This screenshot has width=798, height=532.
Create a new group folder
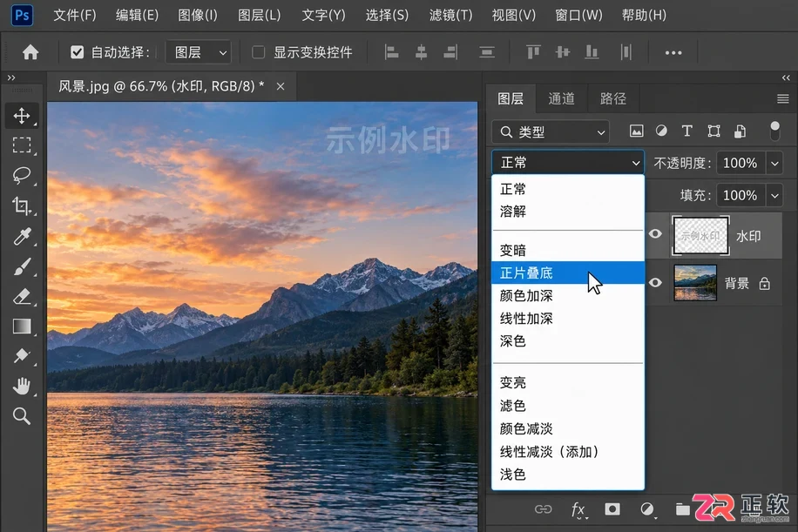coord(682,509)
